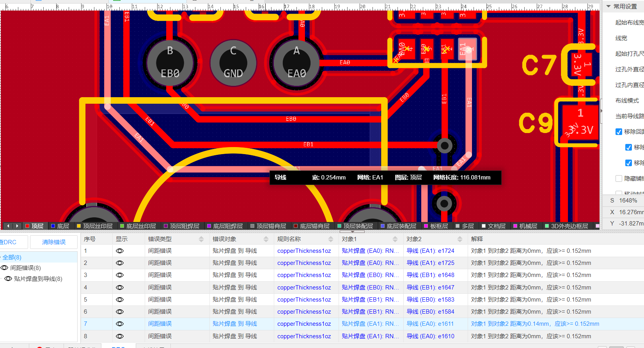644x348 pixels.
Task: Open 导线 (EB0): e1584 link
Action: tap(430, 312)
